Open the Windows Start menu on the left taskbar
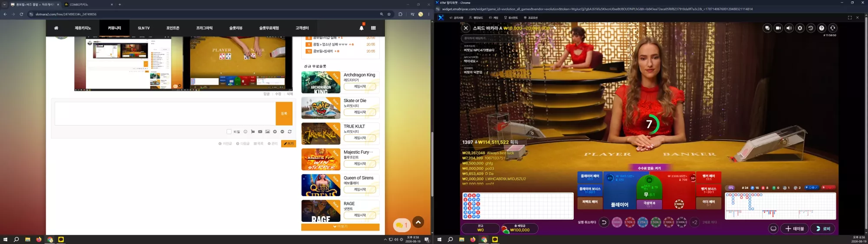Screen dimensions: 868x244 coord(5,239)
